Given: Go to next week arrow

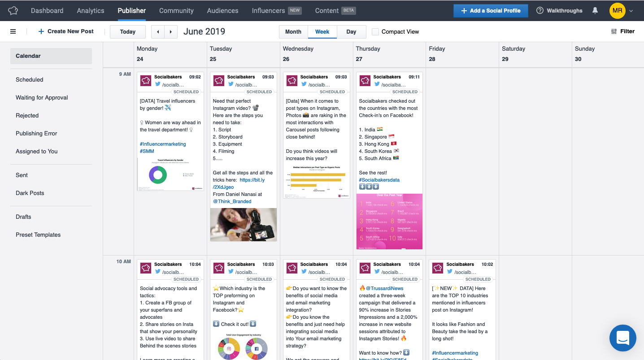Looking at the screenshot, I should (x=170, y=32).
